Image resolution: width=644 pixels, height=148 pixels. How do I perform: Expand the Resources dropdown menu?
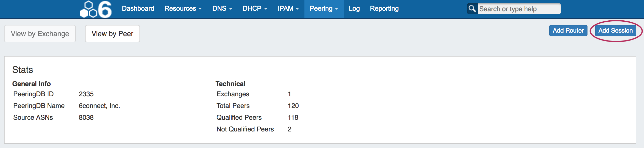click(183, 9)
